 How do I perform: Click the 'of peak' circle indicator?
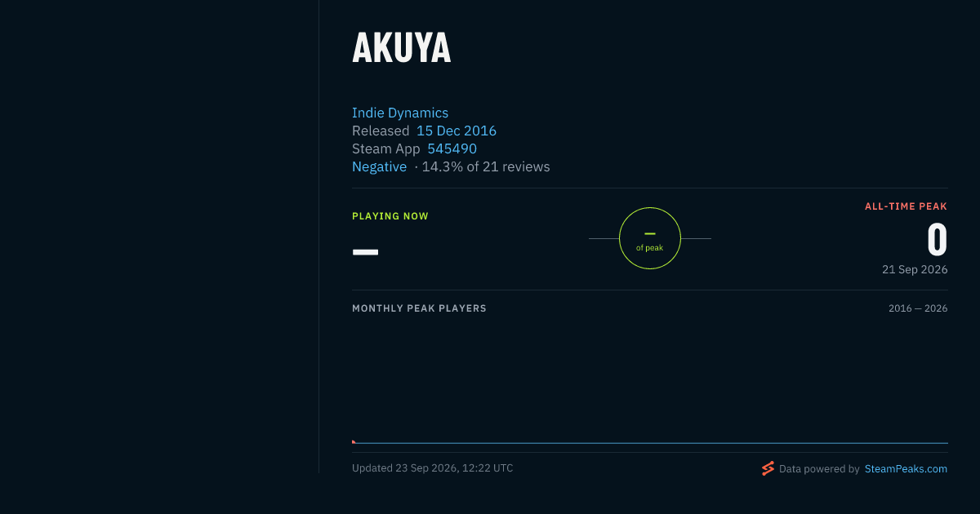click(x=650, y=238)
